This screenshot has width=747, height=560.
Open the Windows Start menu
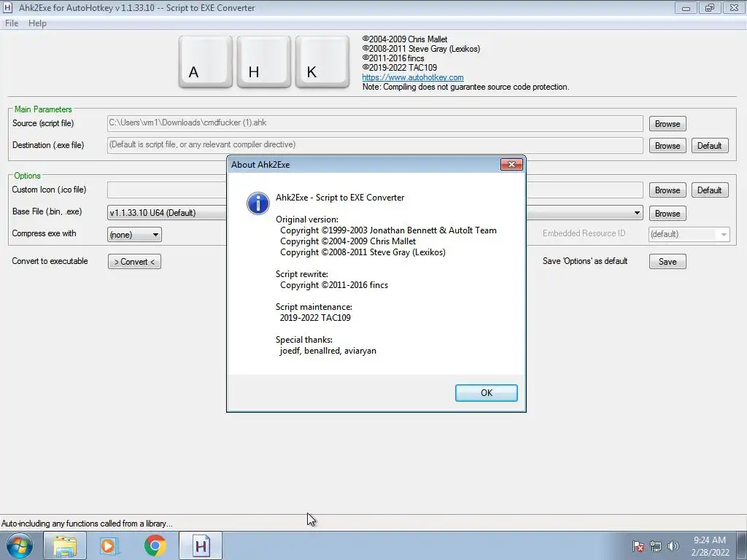[x=20, y=545]
